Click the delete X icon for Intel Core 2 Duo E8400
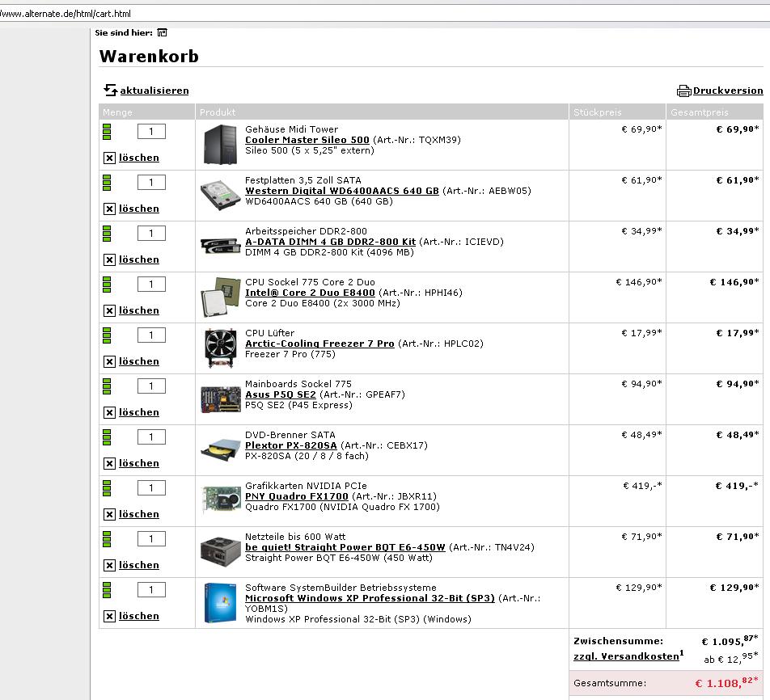This screenshot has width=770, height=700. point(109,310)
